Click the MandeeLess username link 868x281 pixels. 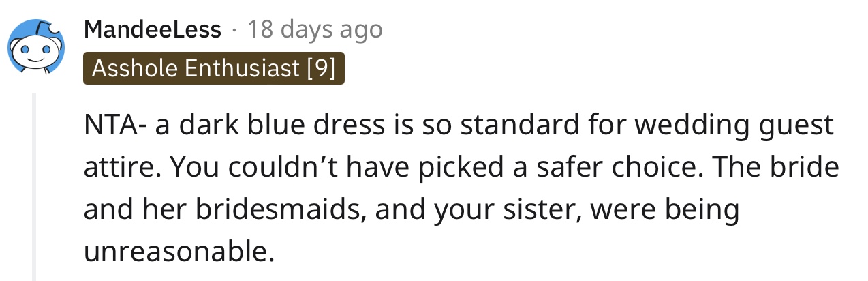pyautogui.click(x=153, y=30)
